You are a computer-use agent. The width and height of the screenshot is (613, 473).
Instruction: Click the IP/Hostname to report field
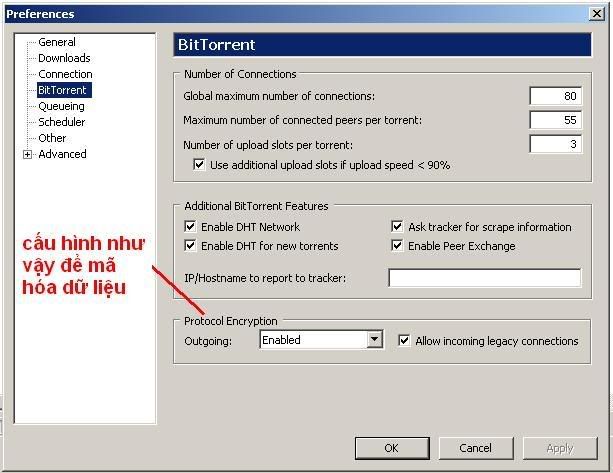[x=485, y=278]
